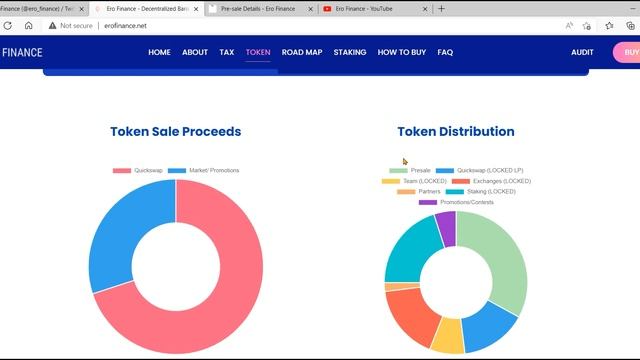Select the TOKEN nav item
The image size is (640, 360).
258,52
